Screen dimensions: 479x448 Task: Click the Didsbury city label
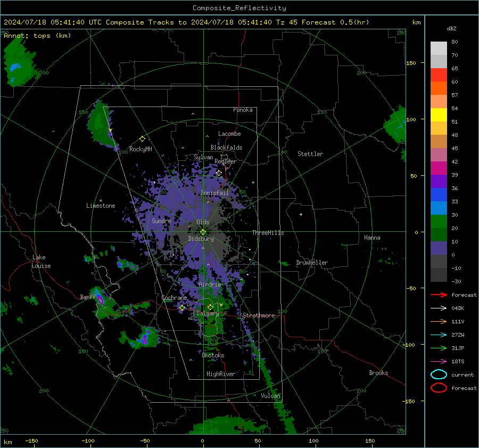tap(201, 239)
